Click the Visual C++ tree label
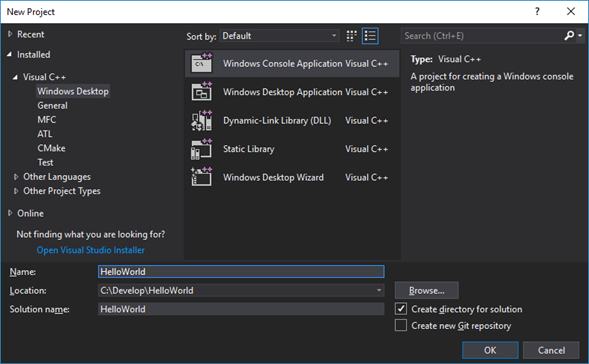The image size is (589, 364). click(44, 77)
